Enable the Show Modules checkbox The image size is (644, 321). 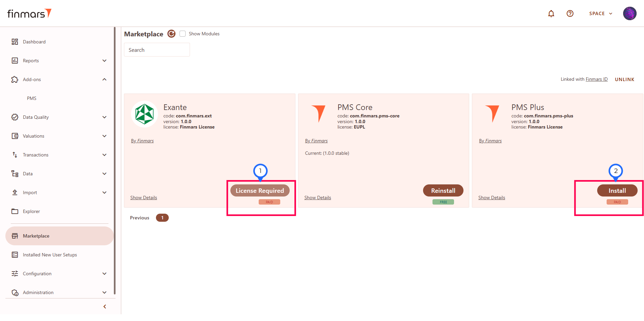point(183,34)
